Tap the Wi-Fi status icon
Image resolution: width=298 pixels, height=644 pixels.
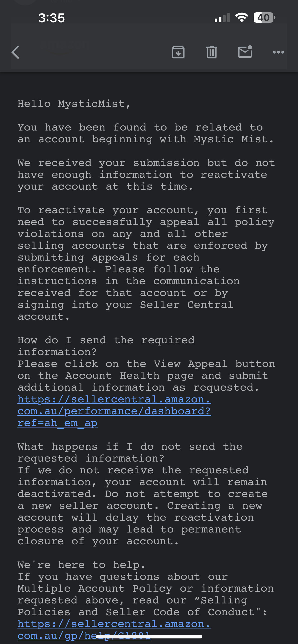click(242, 18)
